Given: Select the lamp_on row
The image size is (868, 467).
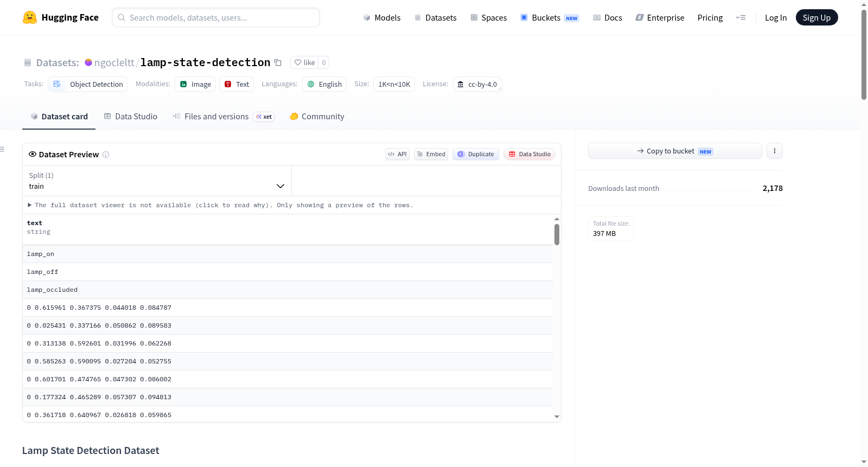Looking at the screenshot, I should tap(288, 254).
